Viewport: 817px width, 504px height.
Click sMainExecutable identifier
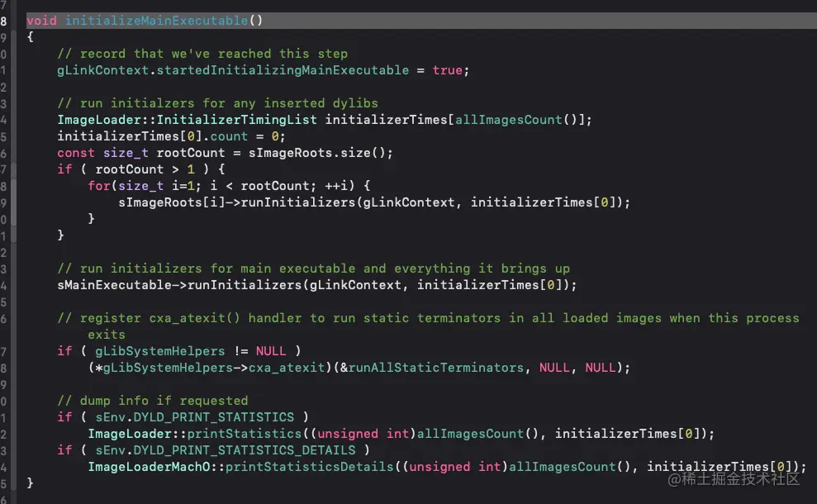point(114,285)
